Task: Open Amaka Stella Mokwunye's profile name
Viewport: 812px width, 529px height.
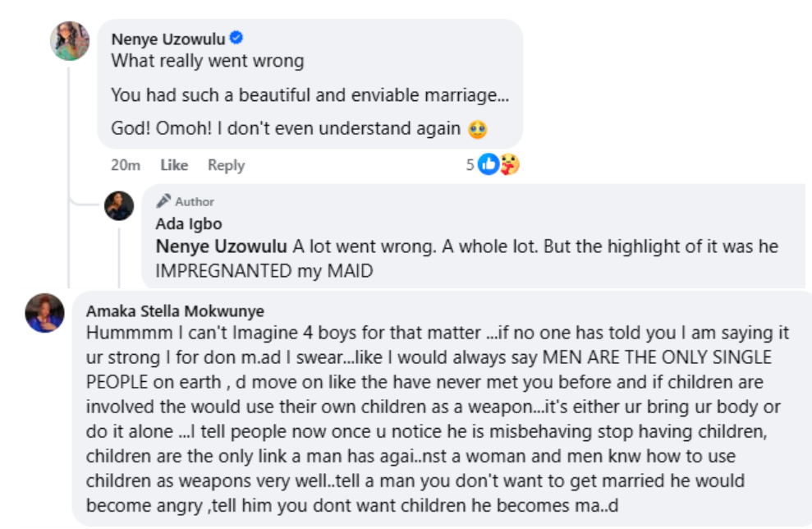Action: pyautogui.click(x=175, y=310)
